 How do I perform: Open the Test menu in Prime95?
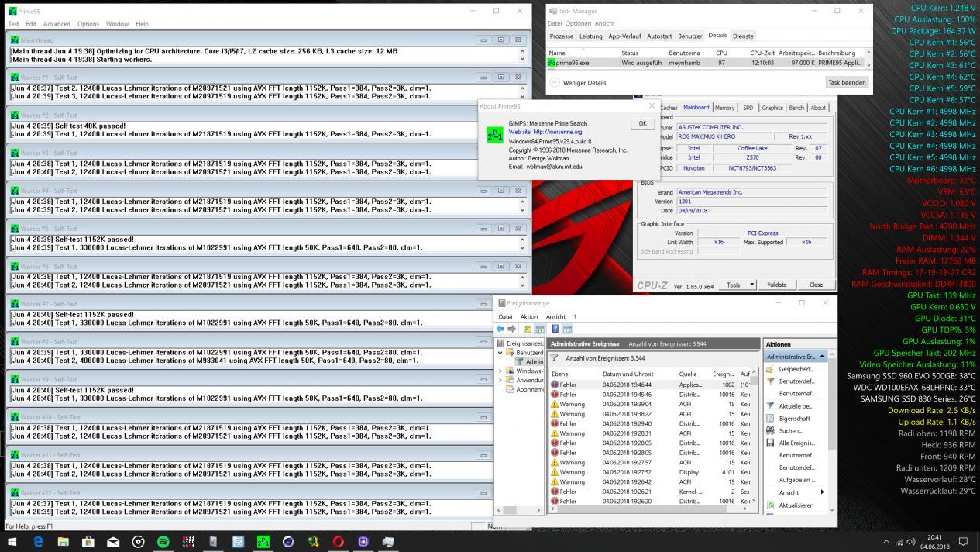point(13,24)
